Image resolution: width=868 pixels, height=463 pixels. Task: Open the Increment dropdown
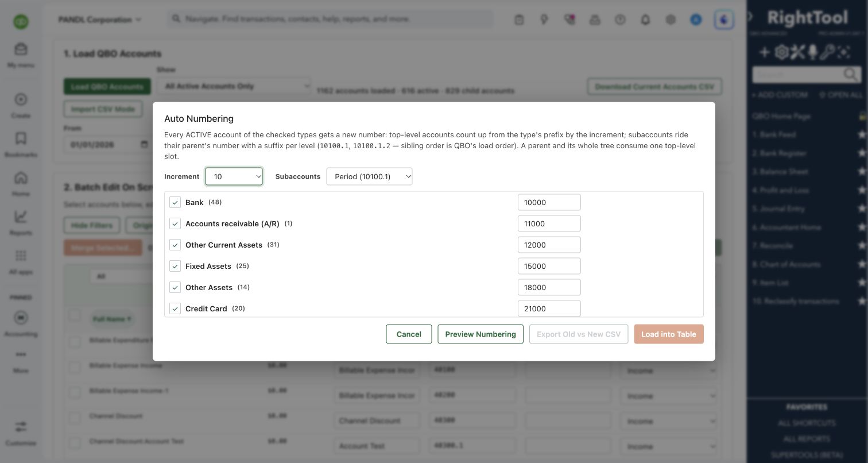[x=234, y=176]
